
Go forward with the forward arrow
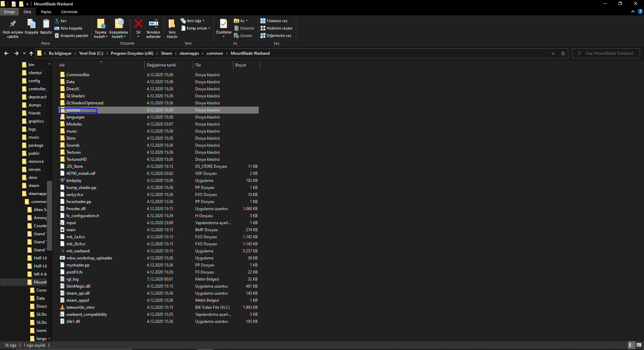tap(16, 53)
